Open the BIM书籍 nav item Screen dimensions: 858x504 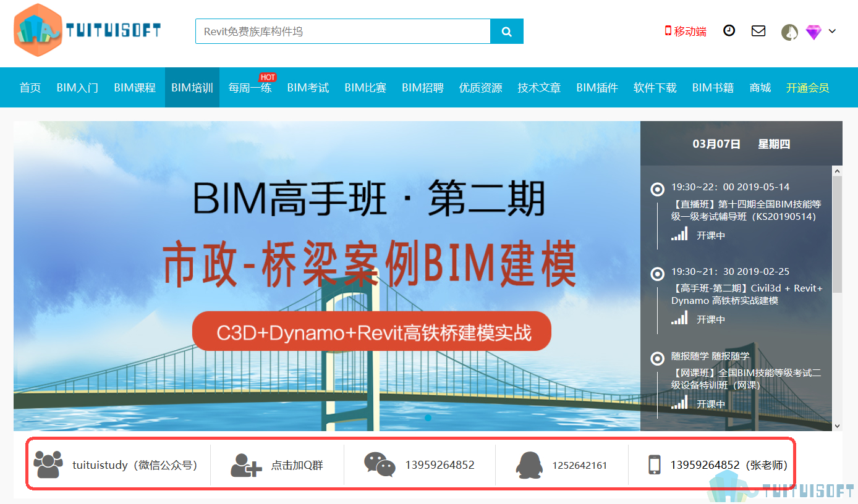[713, 88]
